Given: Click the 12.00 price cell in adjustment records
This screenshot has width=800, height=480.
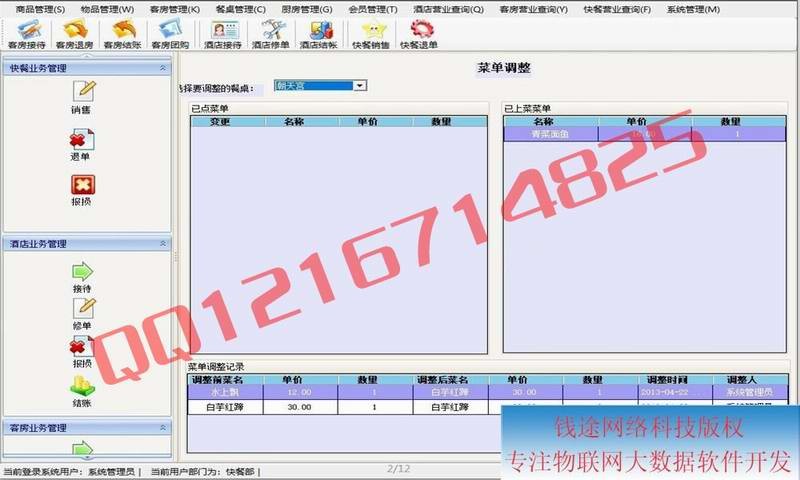Looking at the screenshot, I should pyautogui.click(x=300, y=392).
